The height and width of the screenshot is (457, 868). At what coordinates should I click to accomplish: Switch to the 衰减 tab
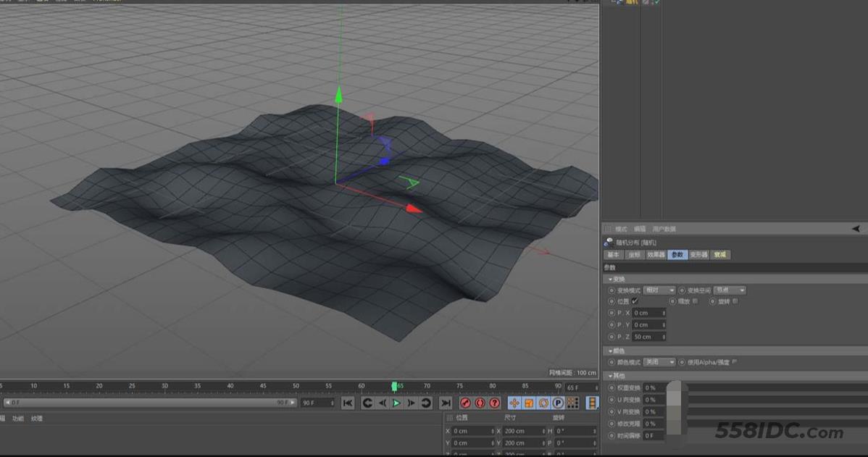[720, 255]
